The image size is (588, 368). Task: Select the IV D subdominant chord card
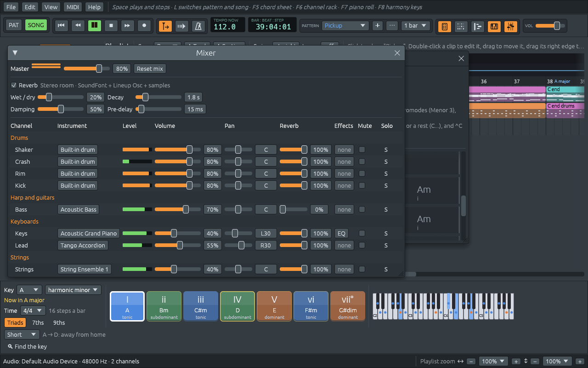click(x=237, y=306)
